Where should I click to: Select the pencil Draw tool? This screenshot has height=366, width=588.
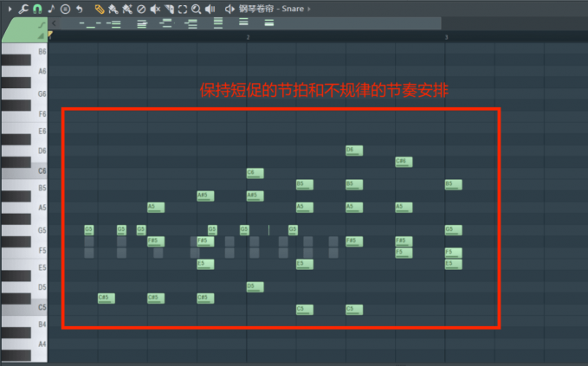click(x=100, y=9)
